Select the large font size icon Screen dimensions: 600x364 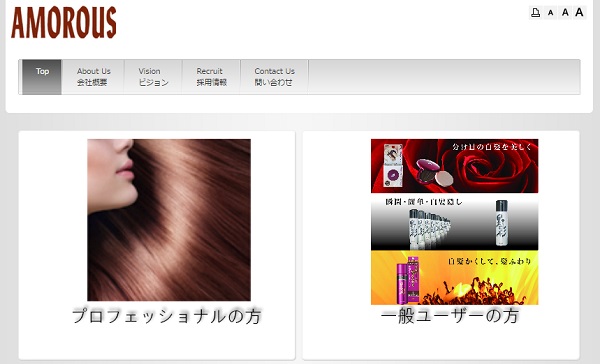[579, 13]
